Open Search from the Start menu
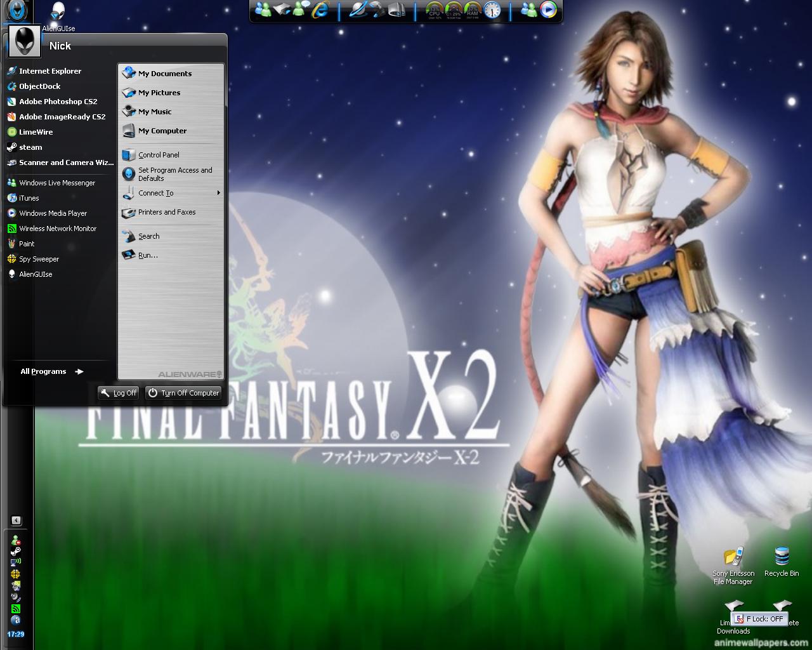812x650 pixels. point(171,236)
